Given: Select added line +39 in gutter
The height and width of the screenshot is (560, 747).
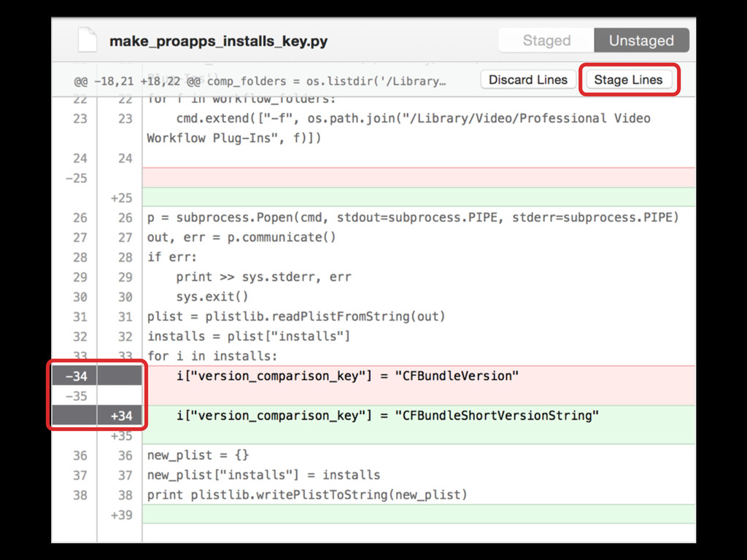Looking at the screenshot, I should [x=121, y=515].
